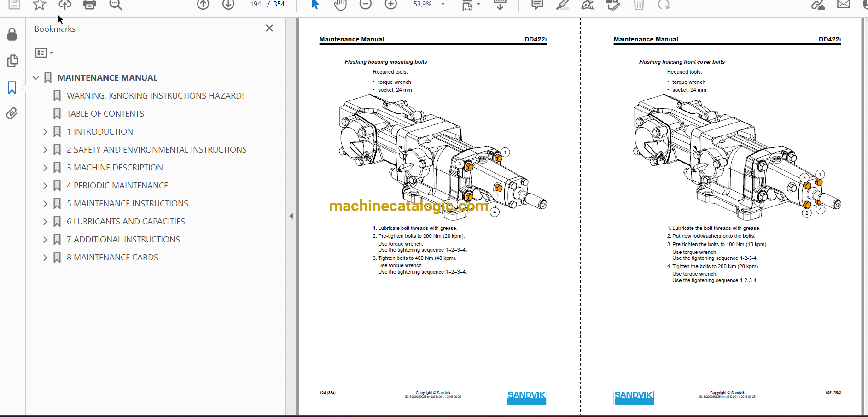Open the TABLE OF CONTENTS bookmark
868x417 pixels.
105,114
